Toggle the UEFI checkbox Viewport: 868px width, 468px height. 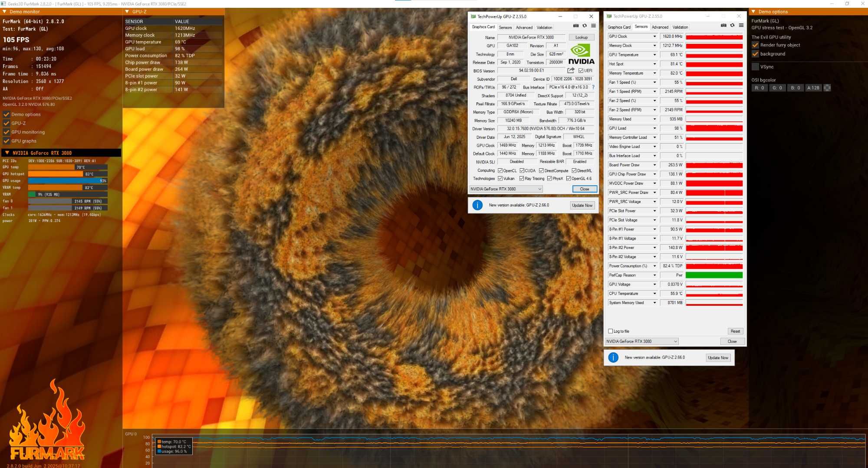click(581, 71)
